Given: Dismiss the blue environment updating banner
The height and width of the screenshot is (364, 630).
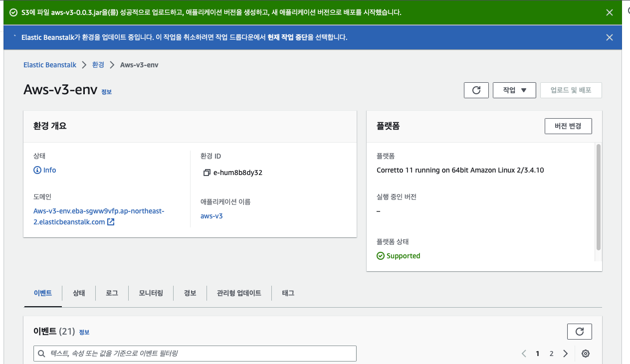Looking at the screenshot, I should coord(609,37).
